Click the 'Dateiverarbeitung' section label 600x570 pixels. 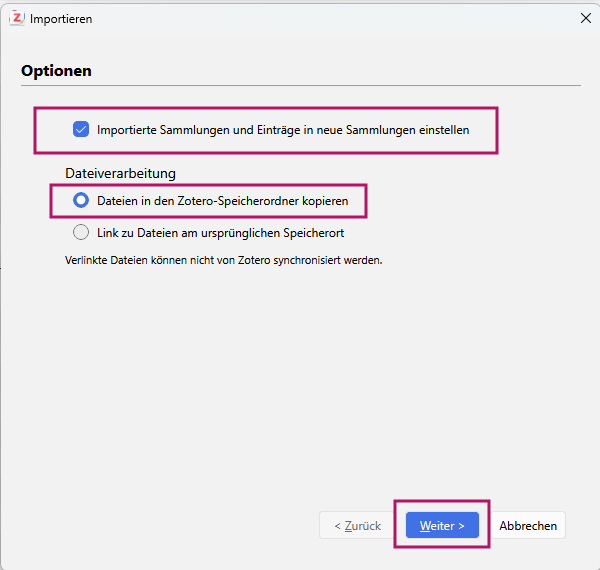click(120, 173)
